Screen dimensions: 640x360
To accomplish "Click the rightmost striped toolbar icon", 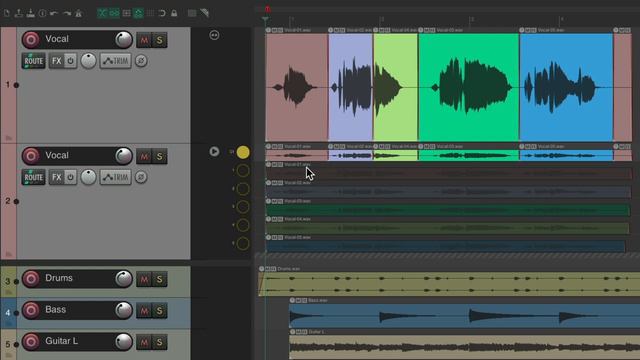I will click(204, 13).
